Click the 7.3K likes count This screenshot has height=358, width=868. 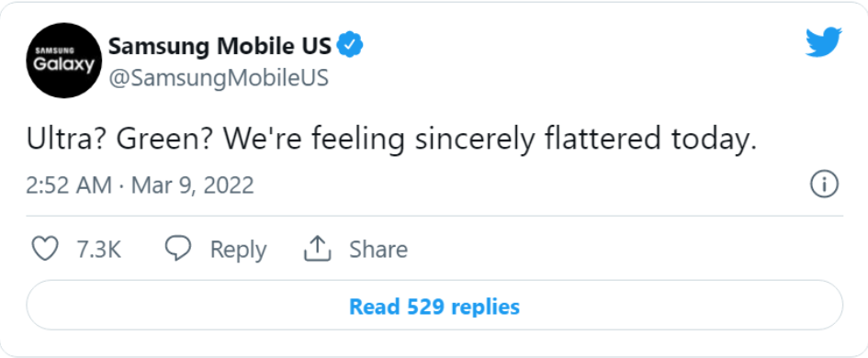click(x=98, y=250)
